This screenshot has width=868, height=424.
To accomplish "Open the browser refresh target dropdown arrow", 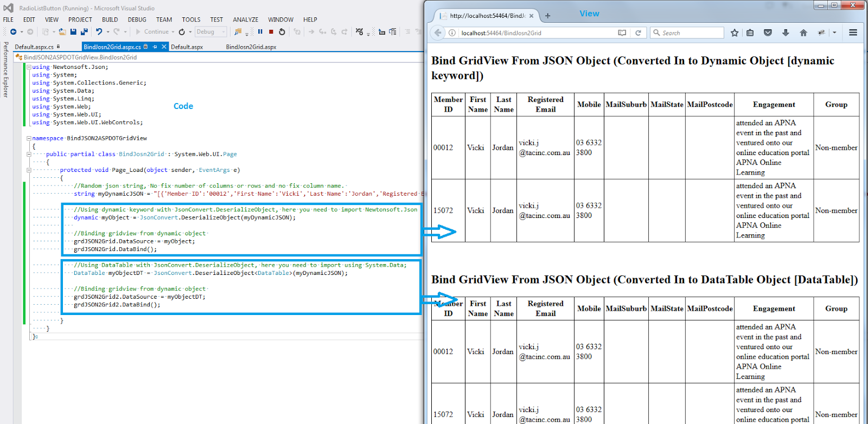I will pyautogui.click(x=190, y=32).
